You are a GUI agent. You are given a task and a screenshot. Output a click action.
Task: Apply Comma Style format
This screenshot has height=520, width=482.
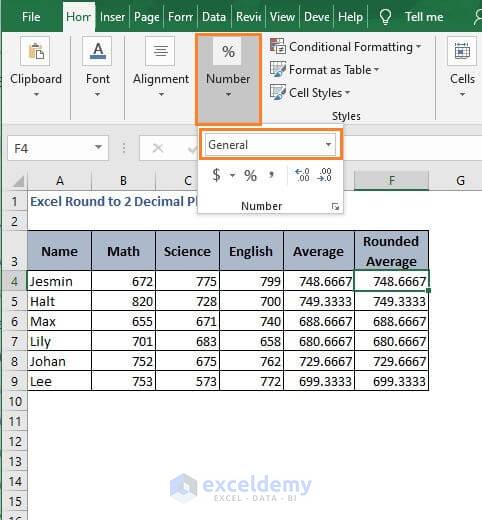(x=272, y=175)
